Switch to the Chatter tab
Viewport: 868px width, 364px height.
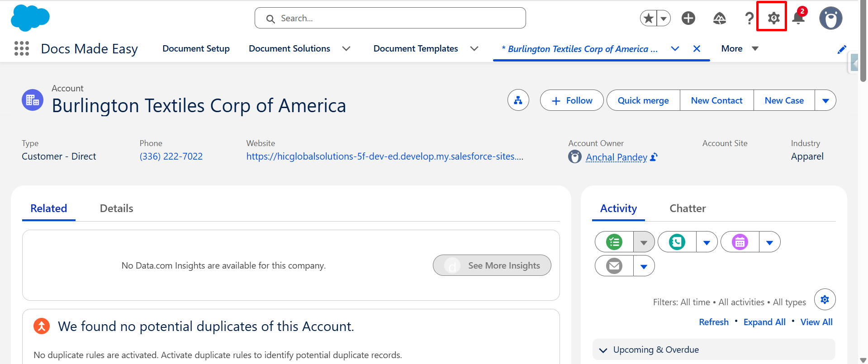(688, 208)
